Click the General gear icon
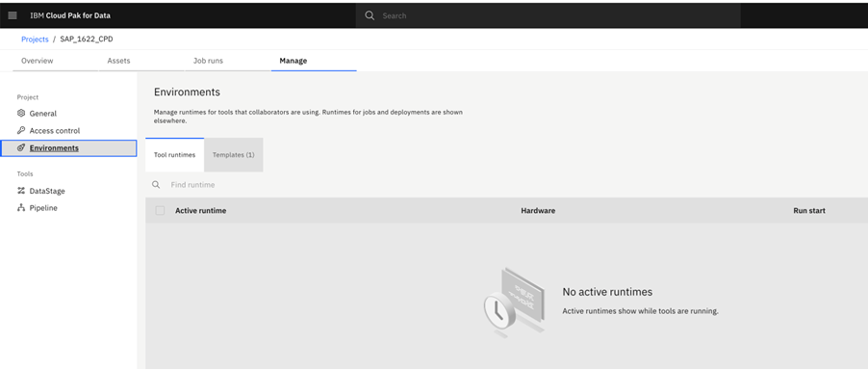 [x=21, y=113]
